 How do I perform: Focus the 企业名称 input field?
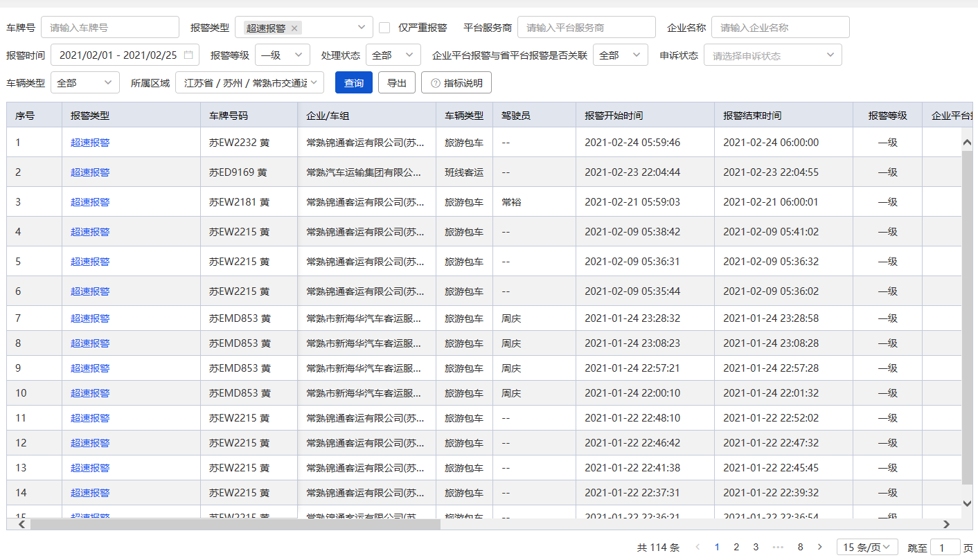(781, 28)
